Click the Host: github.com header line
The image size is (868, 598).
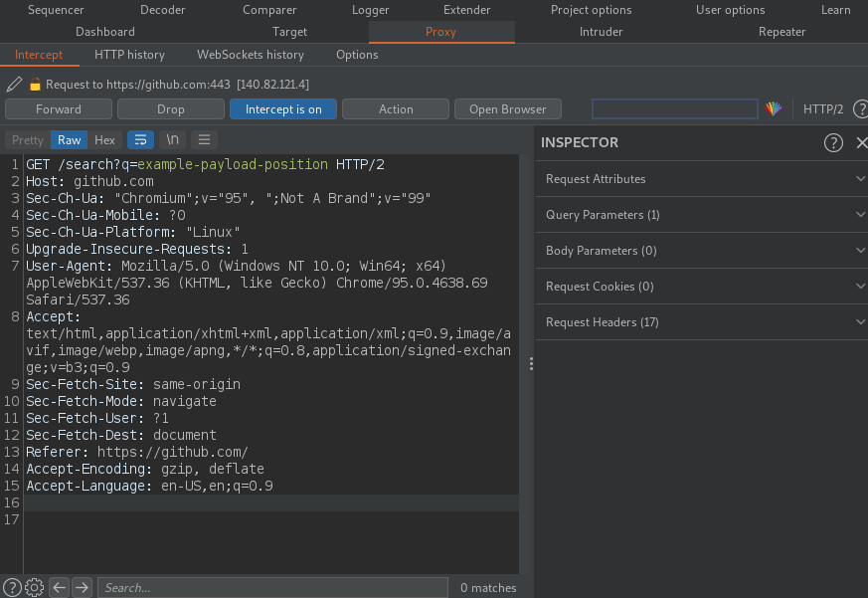tap(89, 182)
